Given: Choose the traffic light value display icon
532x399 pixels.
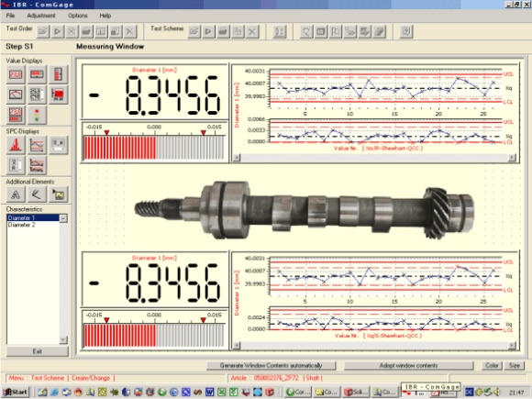Looking at the screenshot, I should pyautogui.click(x=37, y=115).
